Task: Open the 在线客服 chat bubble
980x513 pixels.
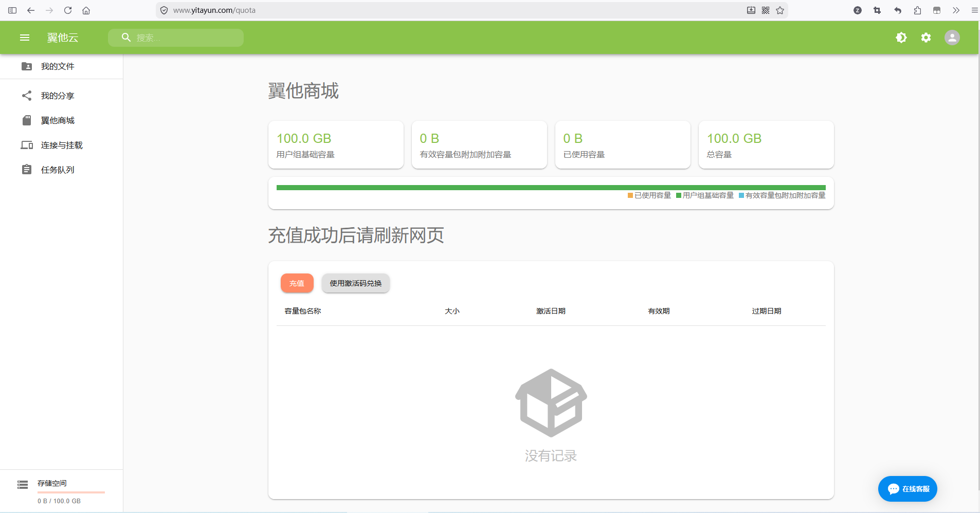Action: tap(908, 489)
